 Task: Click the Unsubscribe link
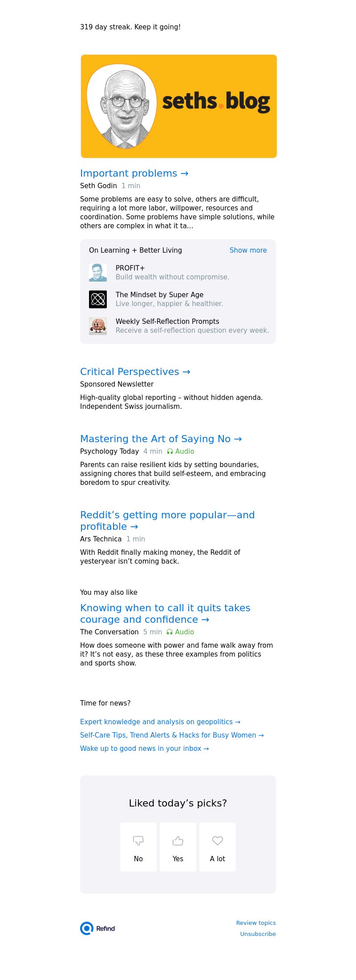pos(258,934)
